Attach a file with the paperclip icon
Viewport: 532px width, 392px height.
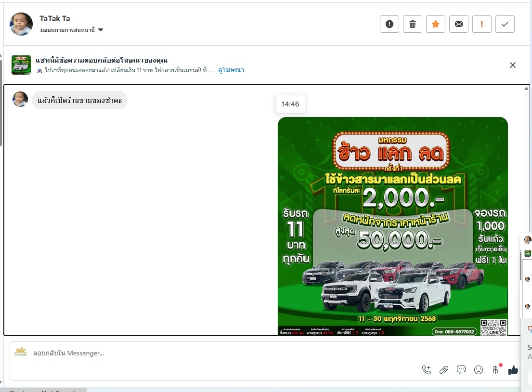click(443, 370)
